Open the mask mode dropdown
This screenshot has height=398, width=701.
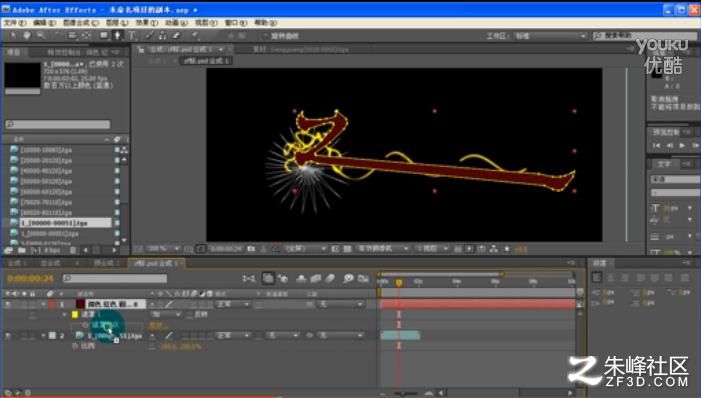pos(166,314)
